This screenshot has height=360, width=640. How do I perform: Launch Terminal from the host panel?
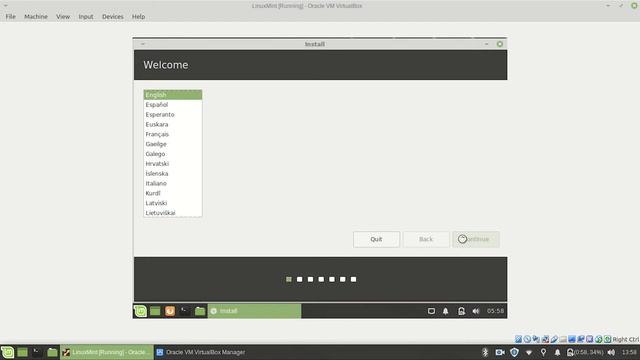click(37, 352)
